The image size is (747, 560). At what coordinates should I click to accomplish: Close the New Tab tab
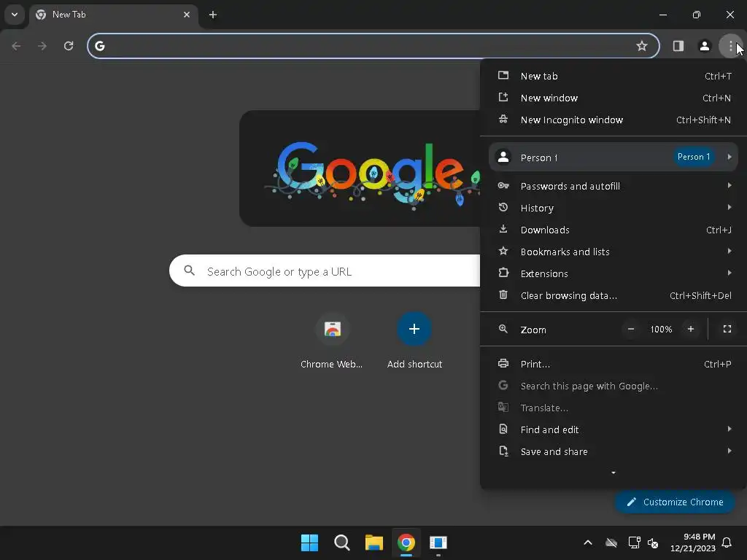pyautogui.click(x=187, y=15)
